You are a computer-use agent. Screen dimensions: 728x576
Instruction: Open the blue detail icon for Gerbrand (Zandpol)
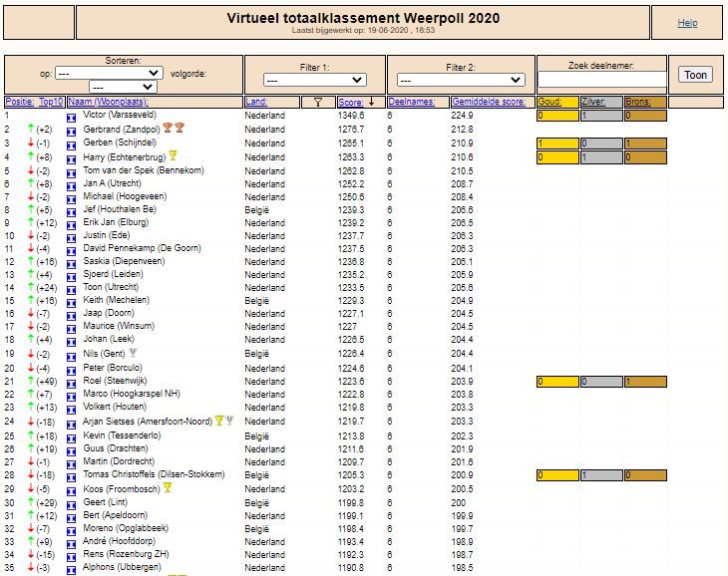(x=71, y=132)
